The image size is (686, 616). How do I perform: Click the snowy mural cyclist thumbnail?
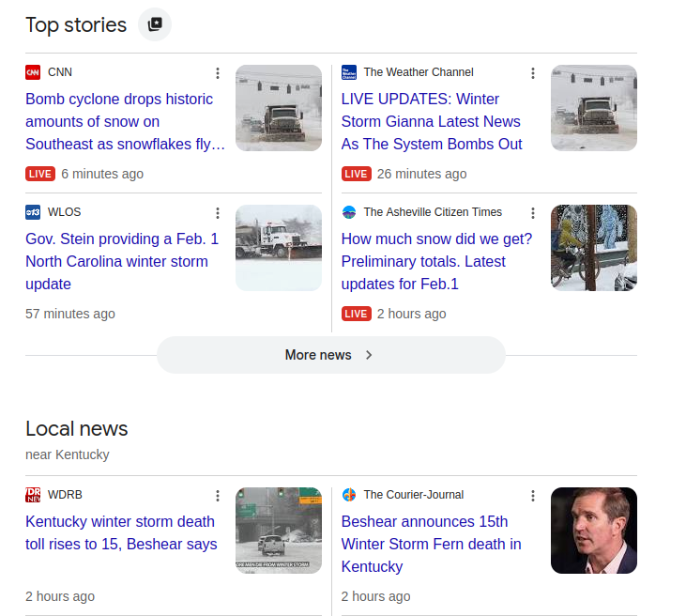pyautogui.click(x=593, y=248)
